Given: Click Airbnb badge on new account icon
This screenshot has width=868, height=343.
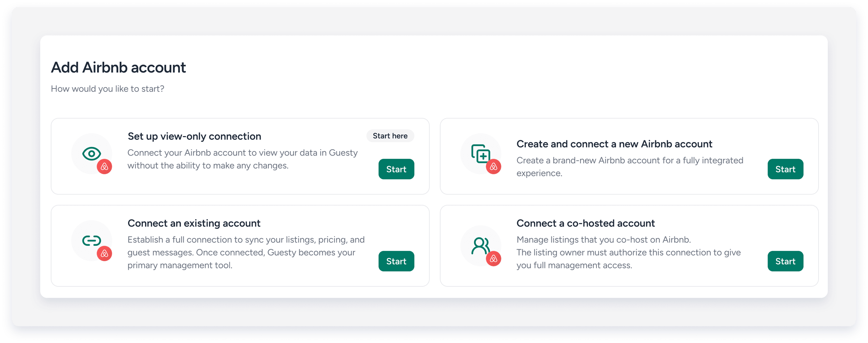Looking at the screenshot, I should coord(493,167).
